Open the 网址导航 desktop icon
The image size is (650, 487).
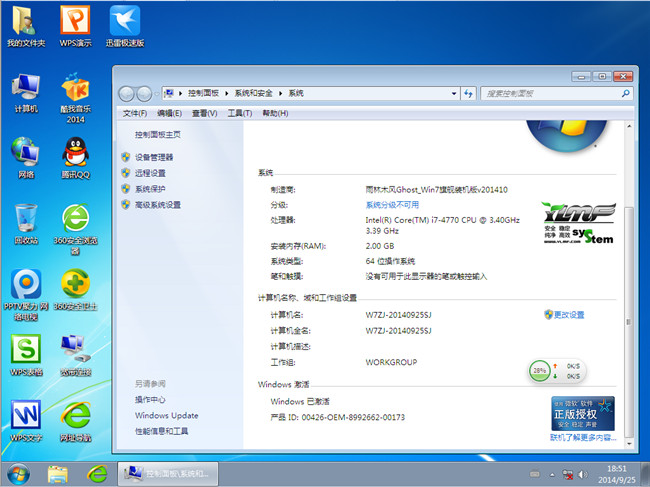[75, 421]
